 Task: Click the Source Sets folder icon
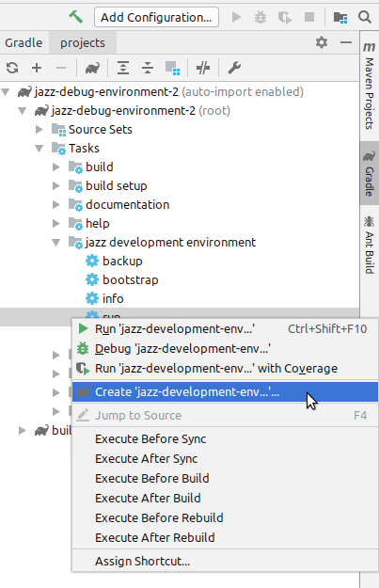[x=59, y=130]
